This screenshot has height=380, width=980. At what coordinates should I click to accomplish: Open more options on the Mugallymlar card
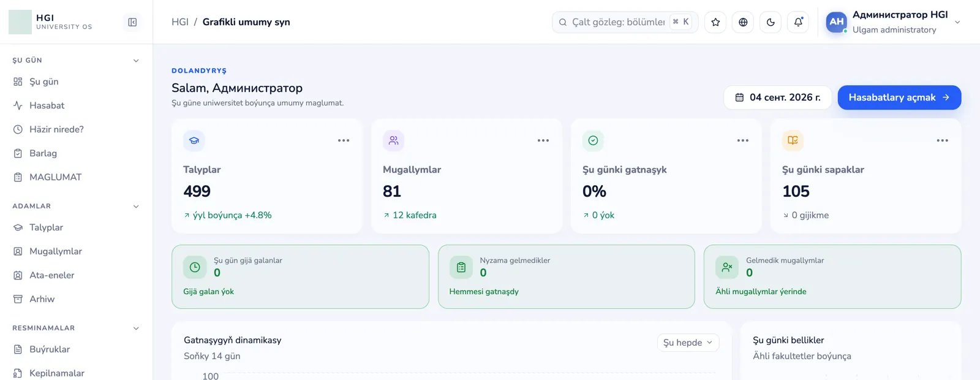tap(543, 140)
